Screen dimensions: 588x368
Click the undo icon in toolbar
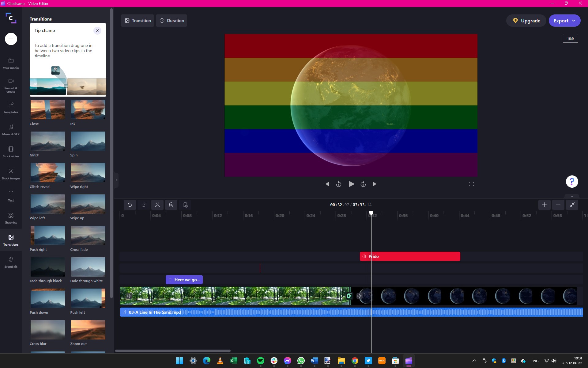(130, 205)
